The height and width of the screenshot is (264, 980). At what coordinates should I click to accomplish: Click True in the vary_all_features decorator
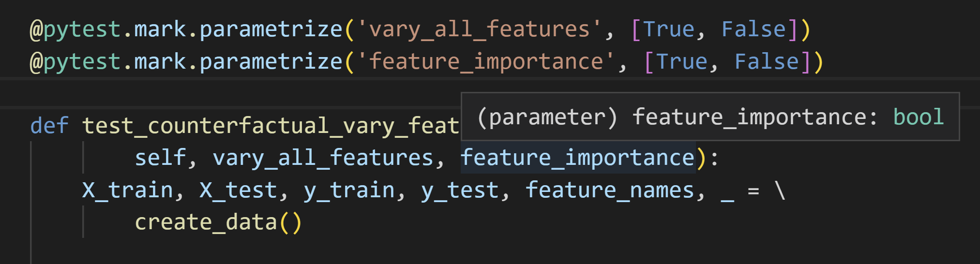[x=668, y=30]
